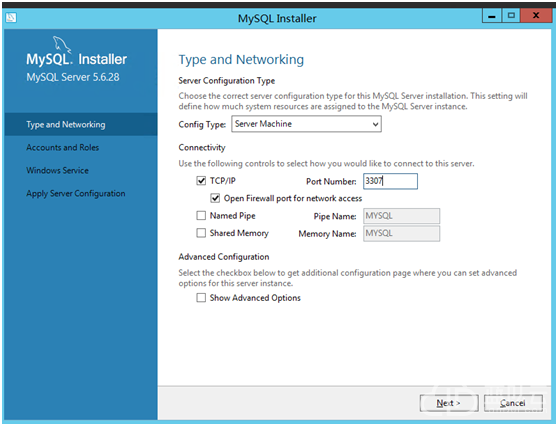Disable Open Firewall port for network access

[215, 198]
